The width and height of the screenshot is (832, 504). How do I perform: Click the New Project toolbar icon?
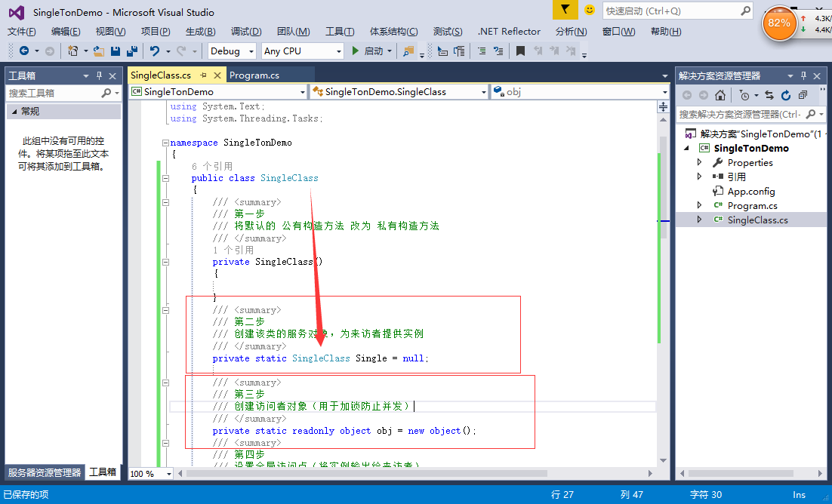coord(72,51)
